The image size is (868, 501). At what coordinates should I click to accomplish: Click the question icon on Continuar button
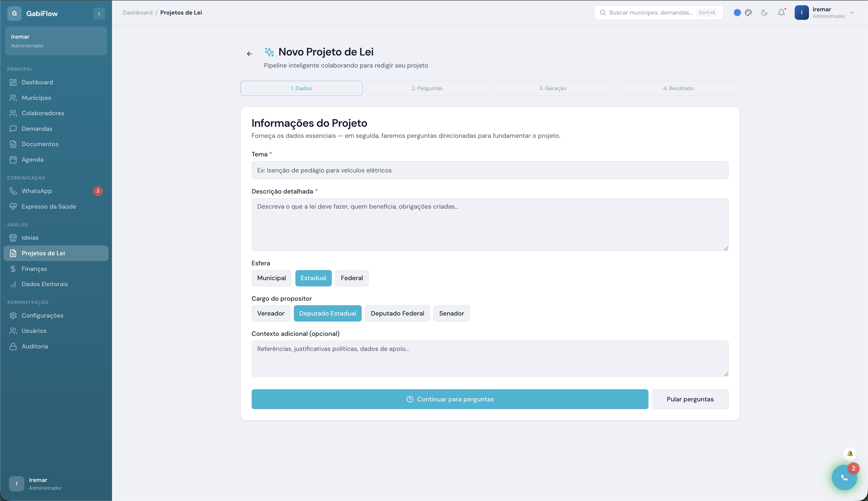(x=410, y=399)
